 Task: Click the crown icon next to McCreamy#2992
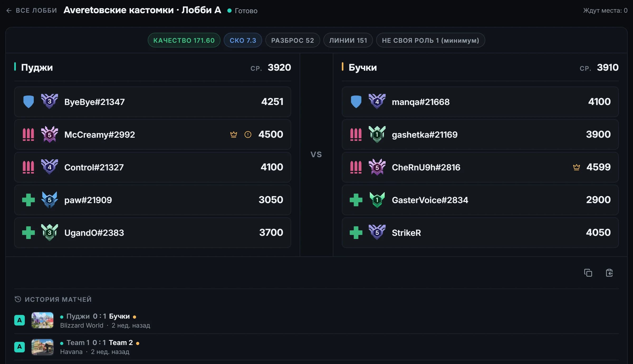(233, 135)
